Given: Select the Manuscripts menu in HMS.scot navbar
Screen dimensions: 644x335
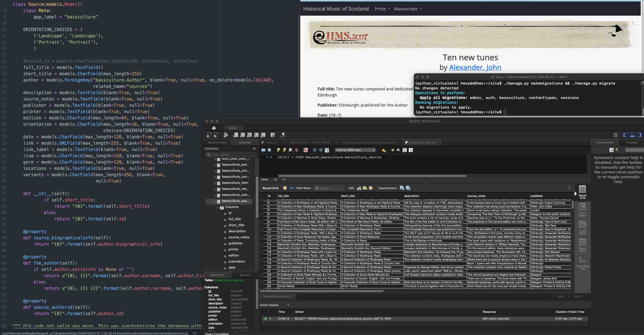Looking at the screenshot, I should point(406,9).
